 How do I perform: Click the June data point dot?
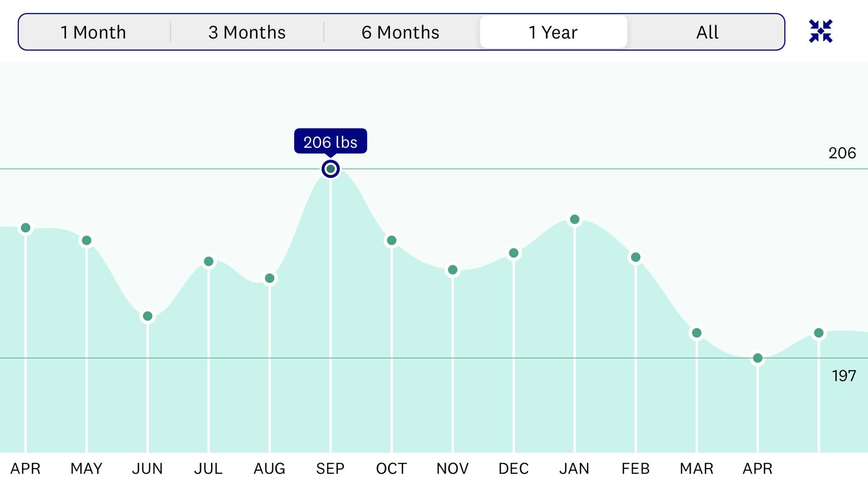pos(147,316)
